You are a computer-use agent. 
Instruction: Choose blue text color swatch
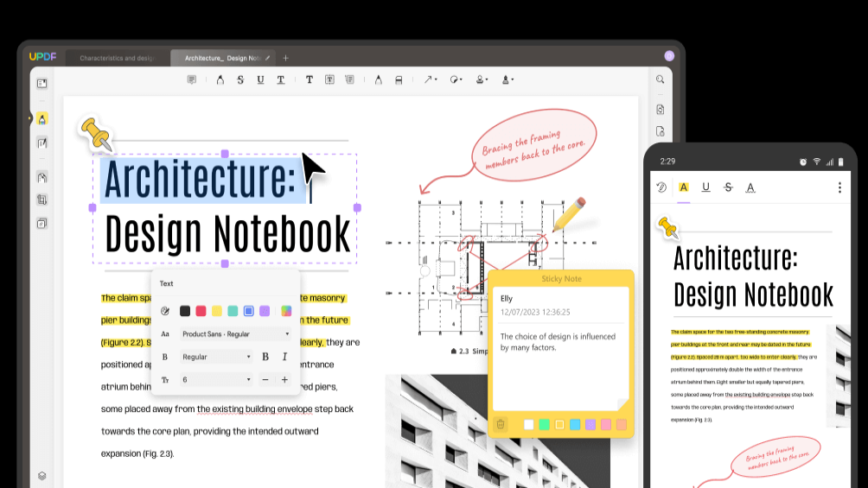248,311
